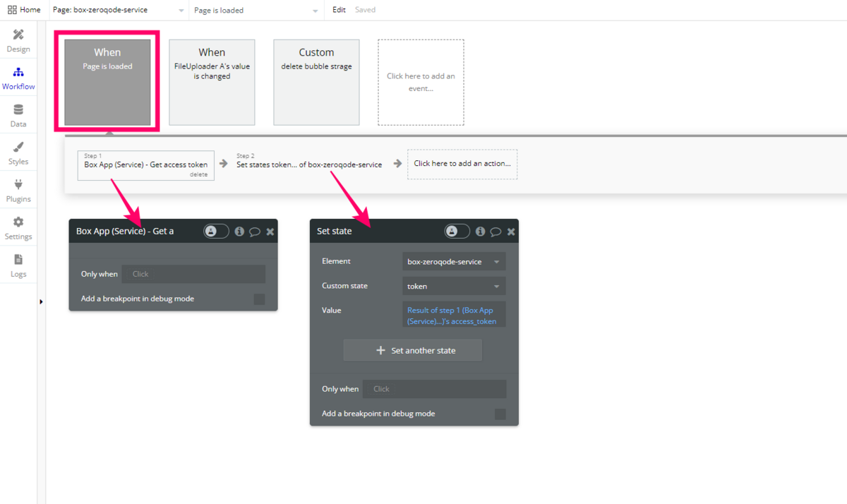Screen dimensions: 847x504
Task: Click 'Set another state' button
Action: 413,350
